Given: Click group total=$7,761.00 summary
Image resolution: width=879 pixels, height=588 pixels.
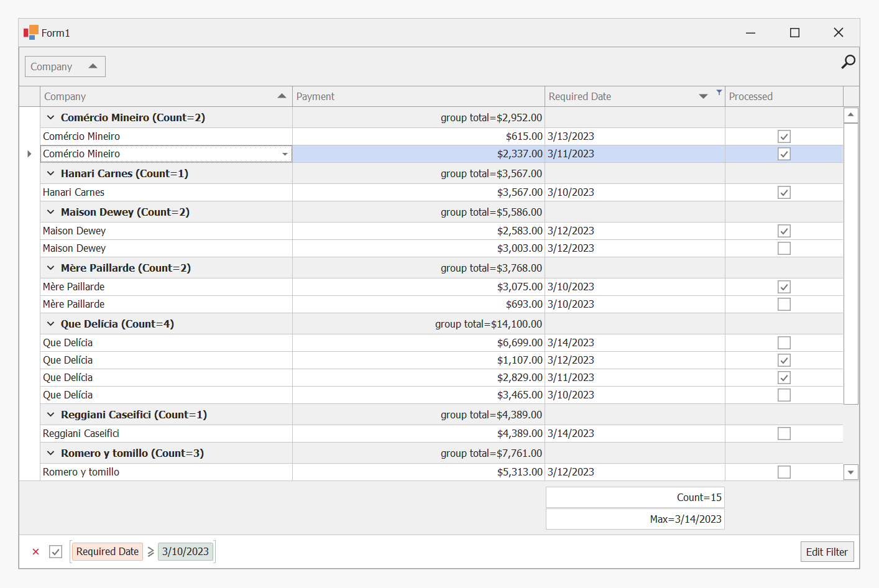Looking at the screenshot, I should [491, 453].
